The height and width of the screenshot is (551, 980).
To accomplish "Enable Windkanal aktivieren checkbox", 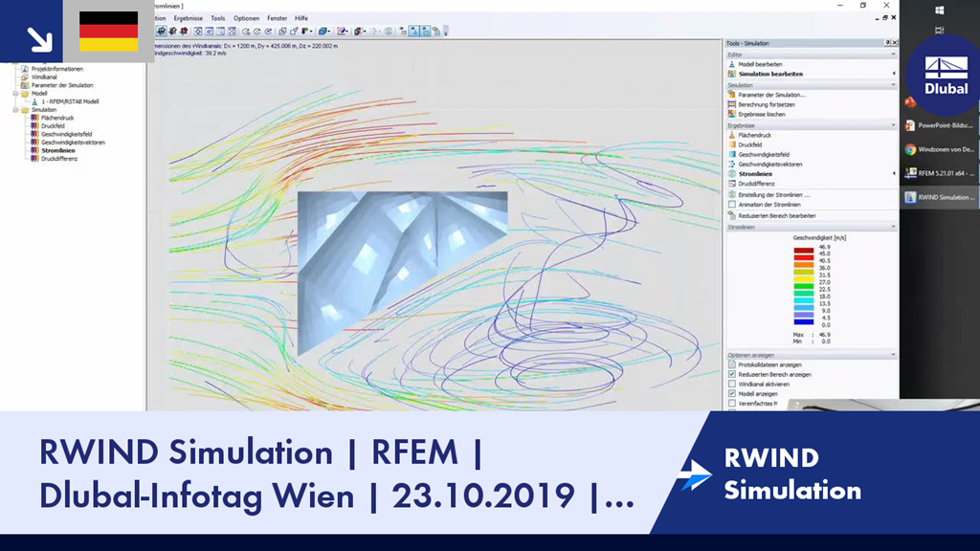I will click(732, 385).
